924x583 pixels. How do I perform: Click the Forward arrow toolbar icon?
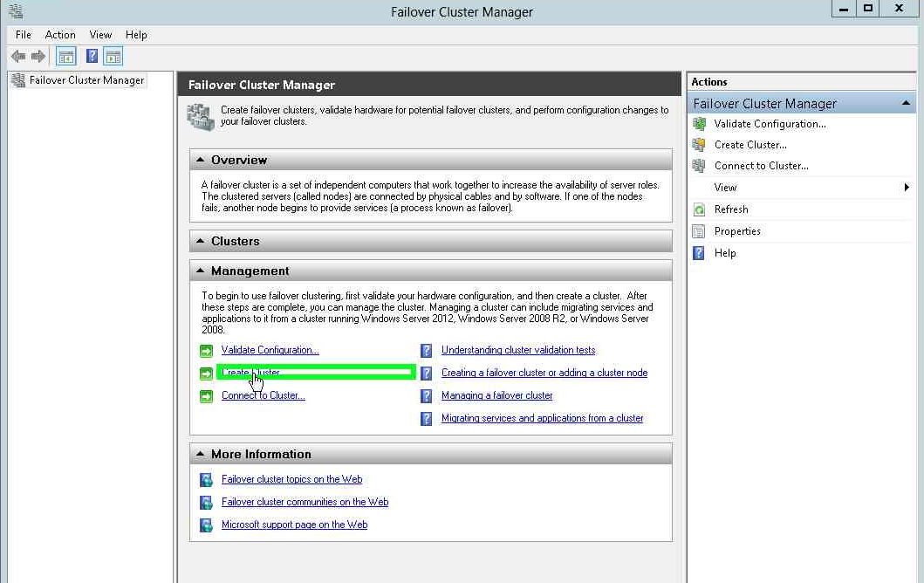coord(38,57)
